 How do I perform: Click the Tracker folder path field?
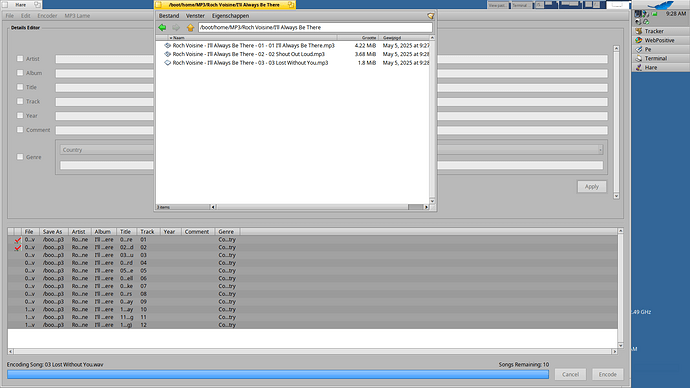point(315,27)
